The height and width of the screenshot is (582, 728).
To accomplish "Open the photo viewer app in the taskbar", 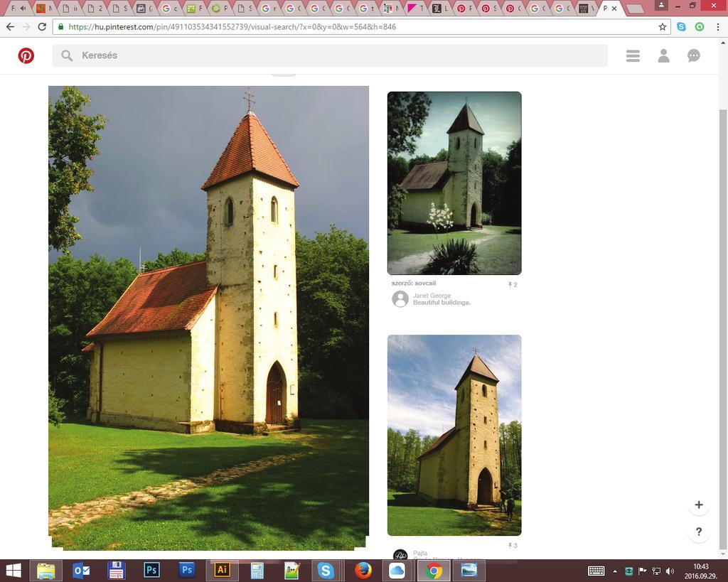I will pyautogui.click(x=469, y=571).
